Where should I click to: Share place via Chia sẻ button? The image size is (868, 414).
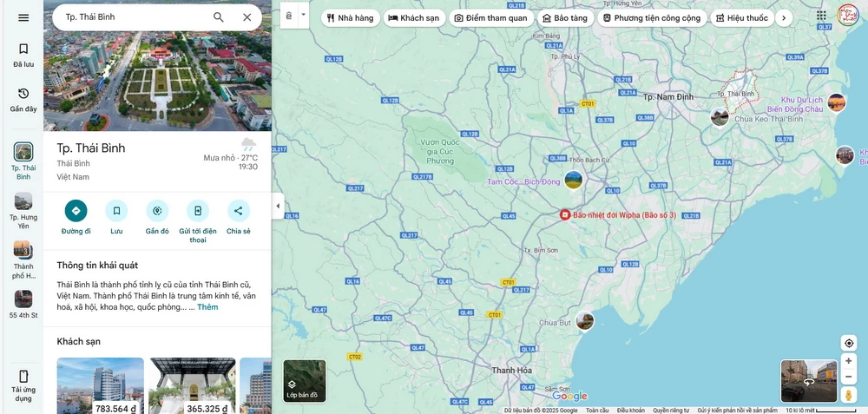tap(238, 211)
